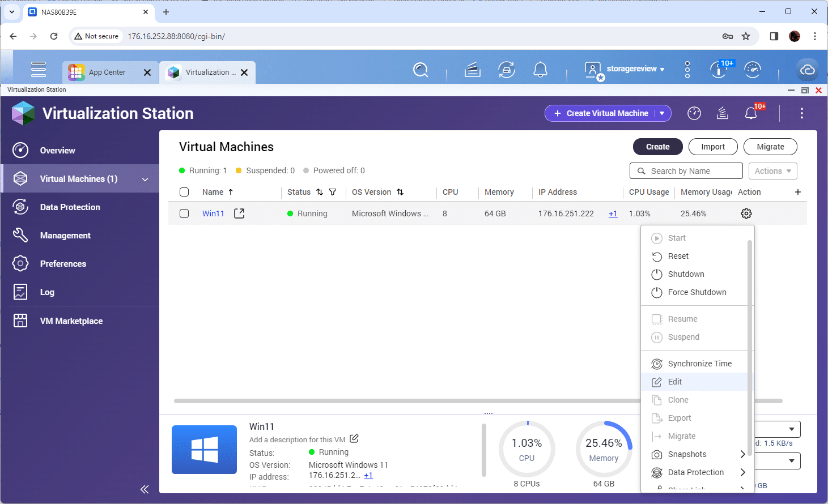
Task: Tick the Win11 row checkbox
Action: (184, 213)
